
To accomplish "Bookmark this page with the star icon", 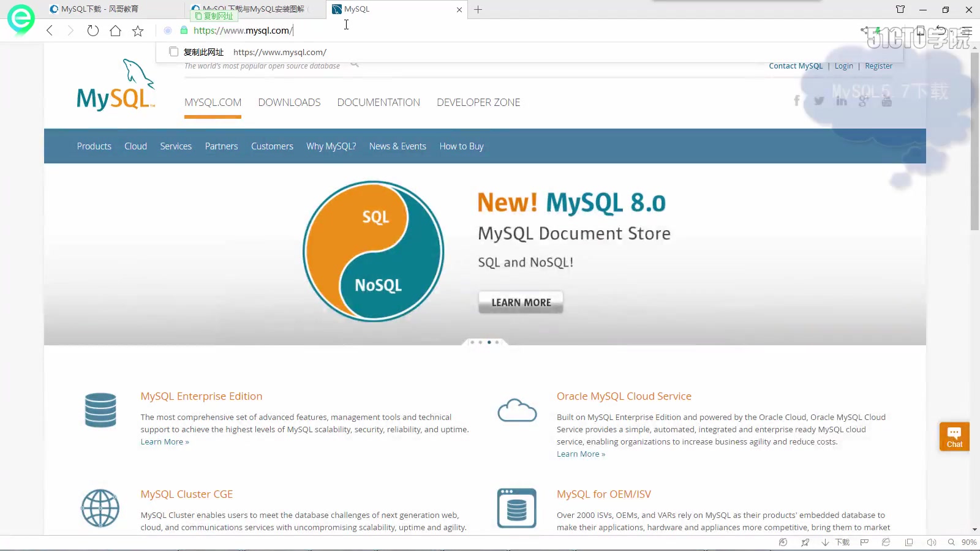I will pyautogui.click(x=138, y=31).
